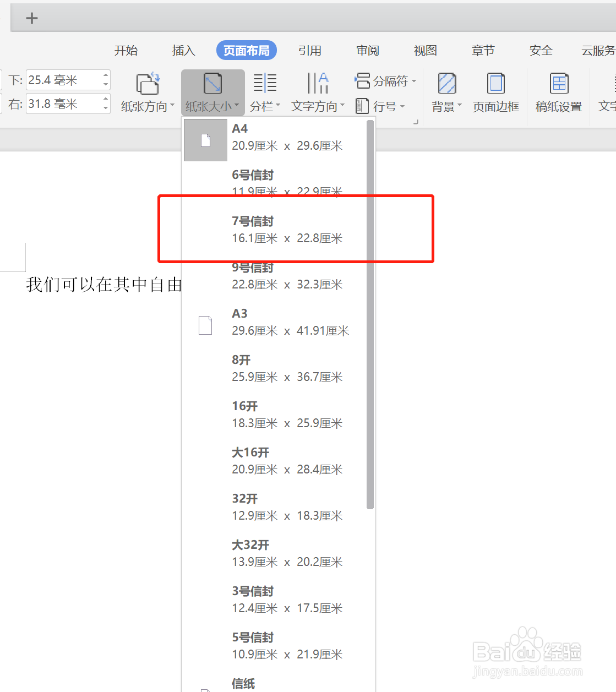Choose the 5号信封 paper size

275,646
